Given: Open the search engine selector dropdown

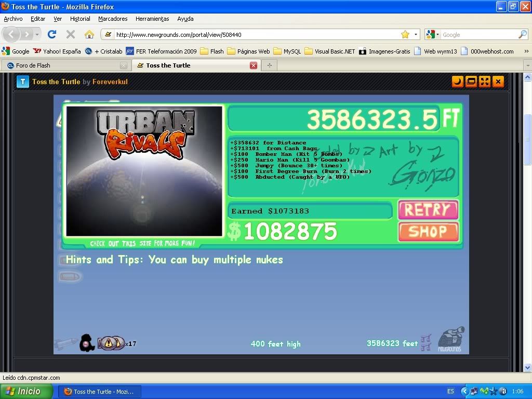Looking at the screenshot, I should point(433,34).
